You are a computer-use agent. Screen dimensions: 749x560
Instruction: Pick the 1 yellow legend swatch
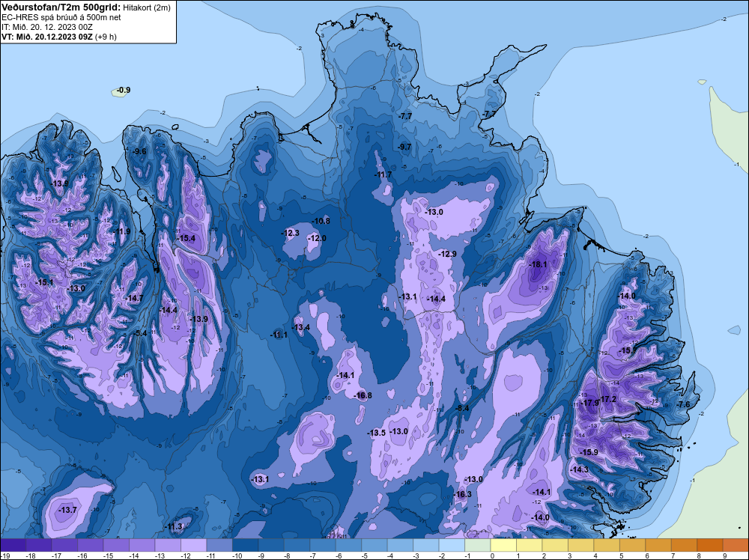pyautogui.click(x=529, y=545)
